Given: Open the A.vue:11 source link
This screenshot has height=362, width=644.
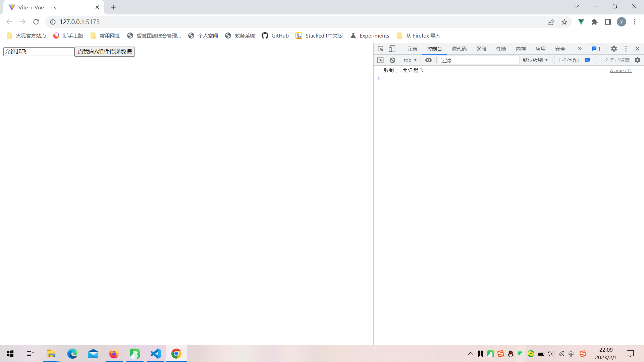Looking at the screenshot, I should [621, 70].
